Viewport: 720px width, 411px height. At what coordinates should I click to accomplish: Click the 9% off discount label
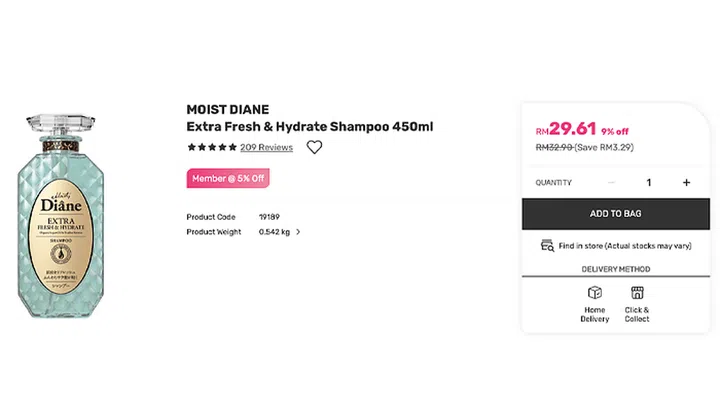[615, 131]
